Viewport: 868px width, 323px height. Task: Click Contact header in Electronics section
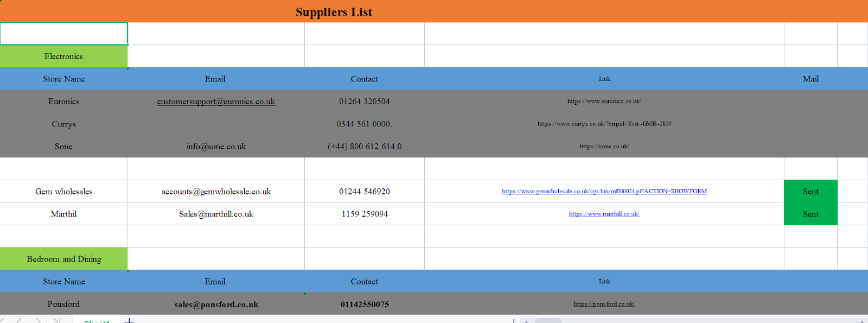tap(365, 79)
